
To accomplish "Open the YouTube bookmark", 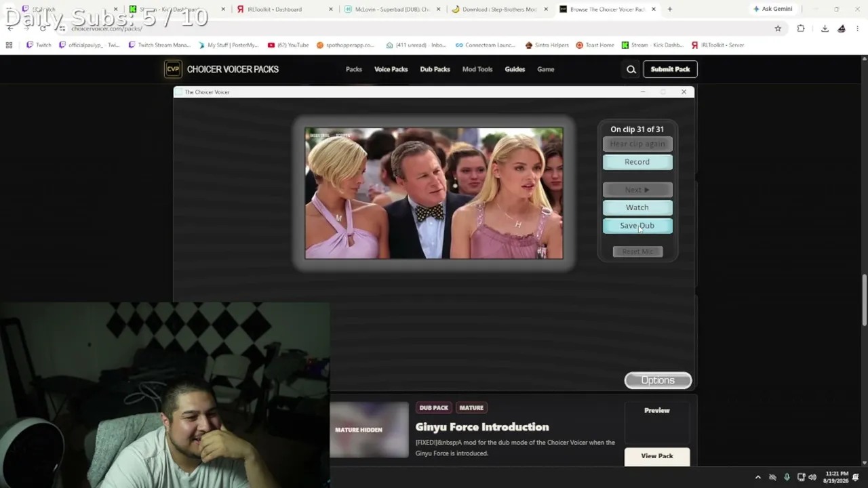I will coord(288,45).
